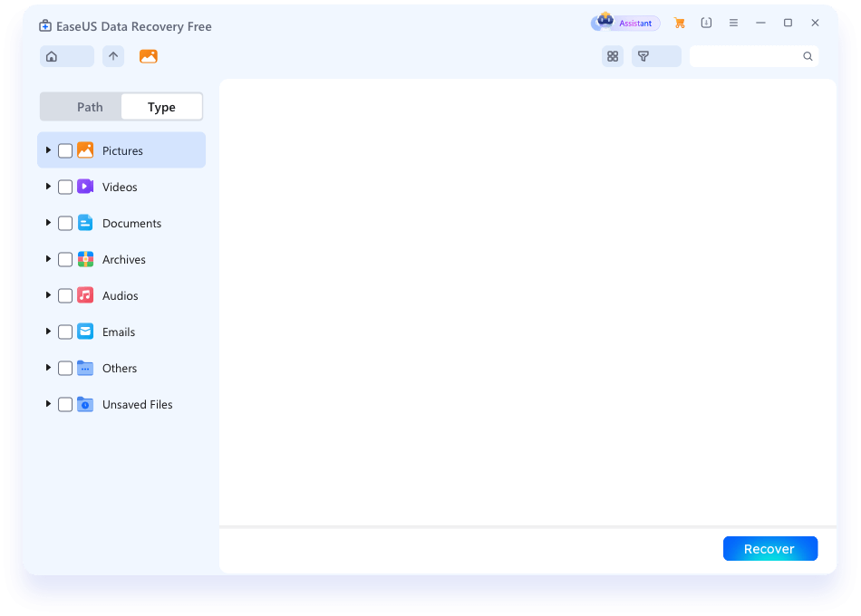The width and height of the screenshot is (861, 616).
Task: Check the Audios checkbox
Action: pos(65,295)
